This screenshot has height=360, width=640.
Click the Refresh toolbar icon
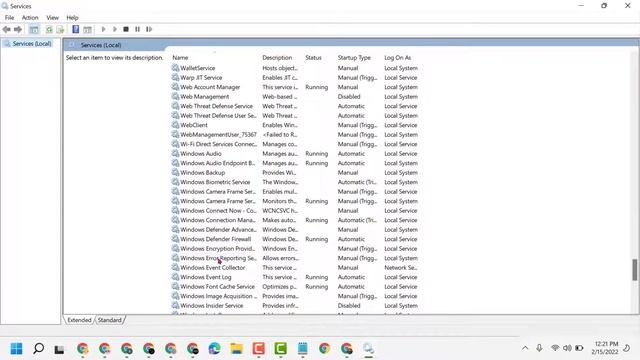click(49, 29)
